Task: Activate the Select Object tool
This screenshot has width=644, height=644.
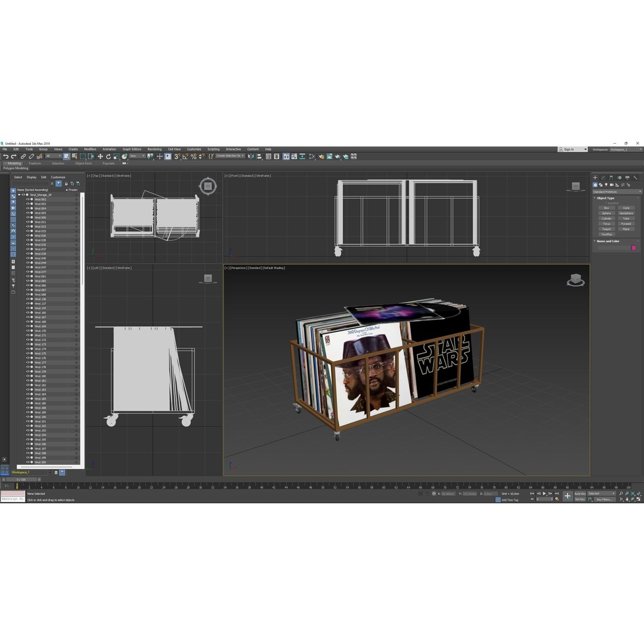Action: pos(67,156)
